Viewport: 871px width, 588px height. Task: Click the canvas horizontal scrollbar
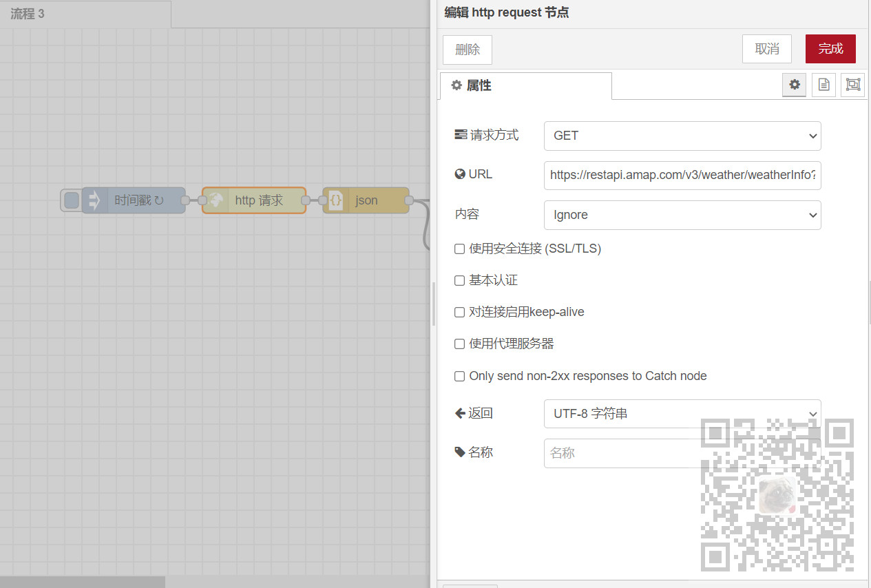(83, 582)
